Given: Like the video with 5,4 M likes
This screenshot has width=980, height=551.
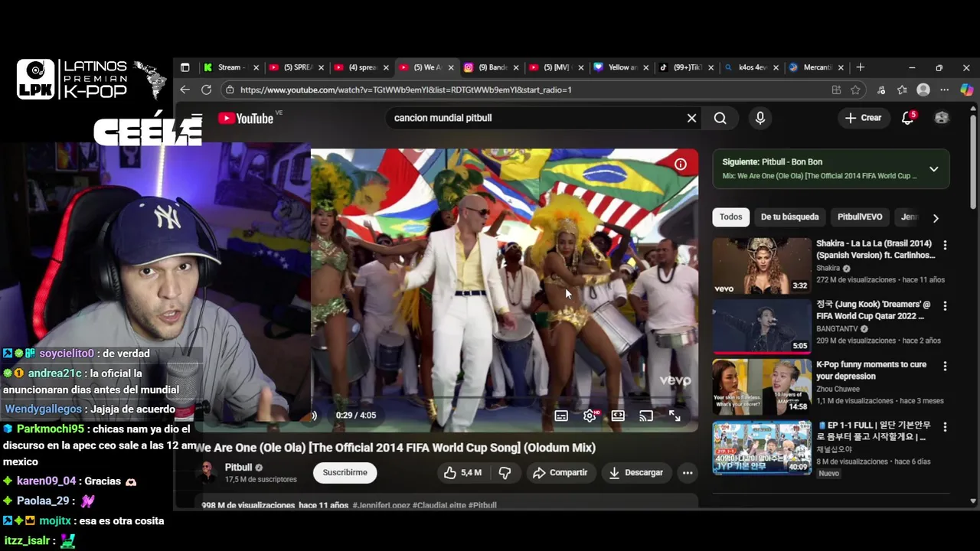Looking at the screenshot, I should pyautogui.click(x=462, y=473).
